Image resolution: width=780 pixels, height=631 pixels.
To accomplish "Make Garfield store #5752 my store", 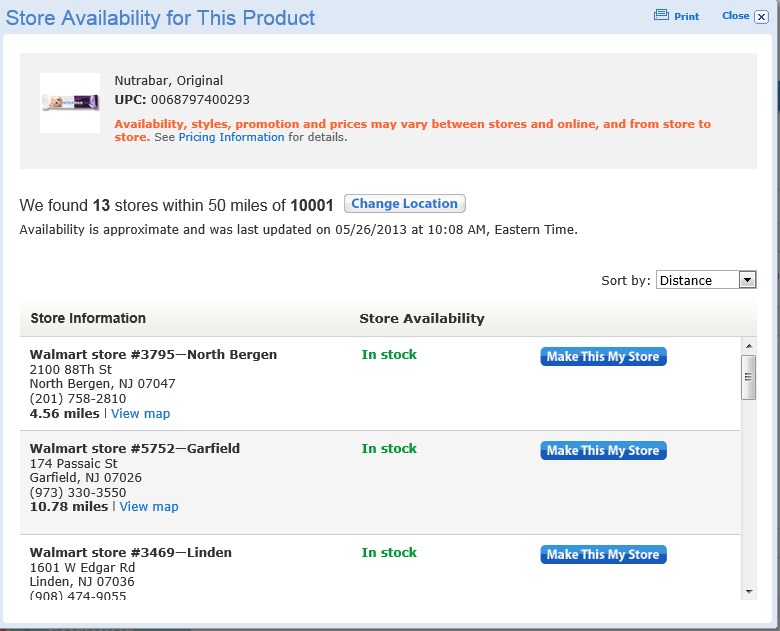I will (x=603, y=451).
